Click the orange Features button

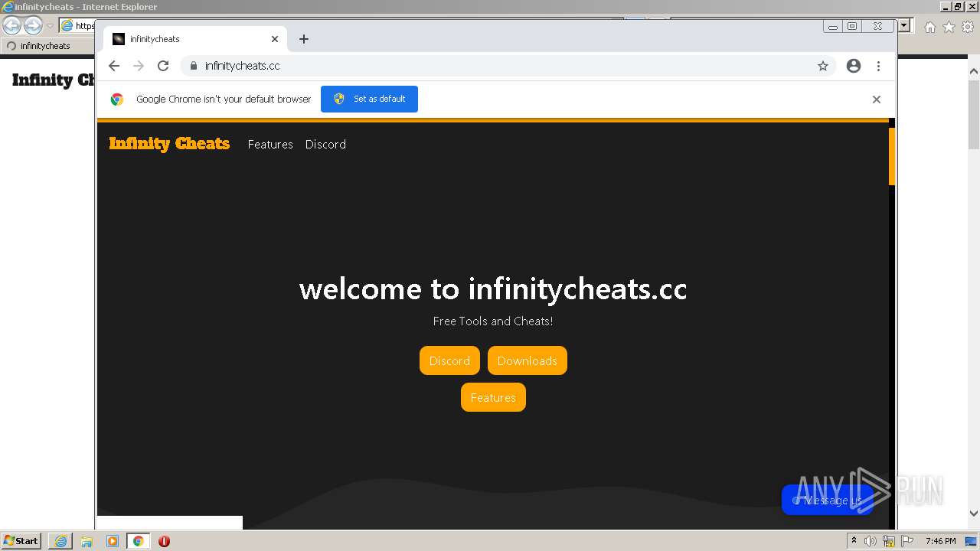point(493,397)
